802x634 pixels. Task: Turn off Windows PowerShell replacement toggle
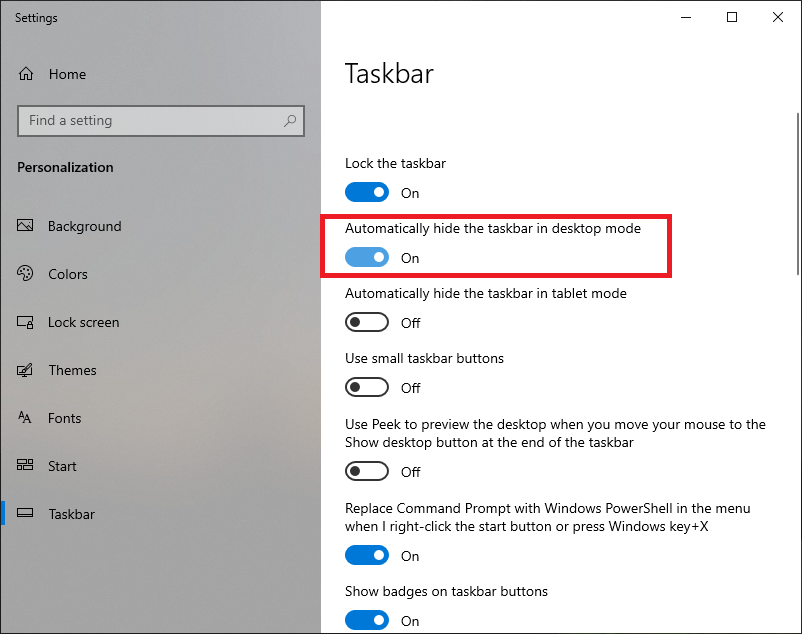pyautogui.click(x=366, y=555)
